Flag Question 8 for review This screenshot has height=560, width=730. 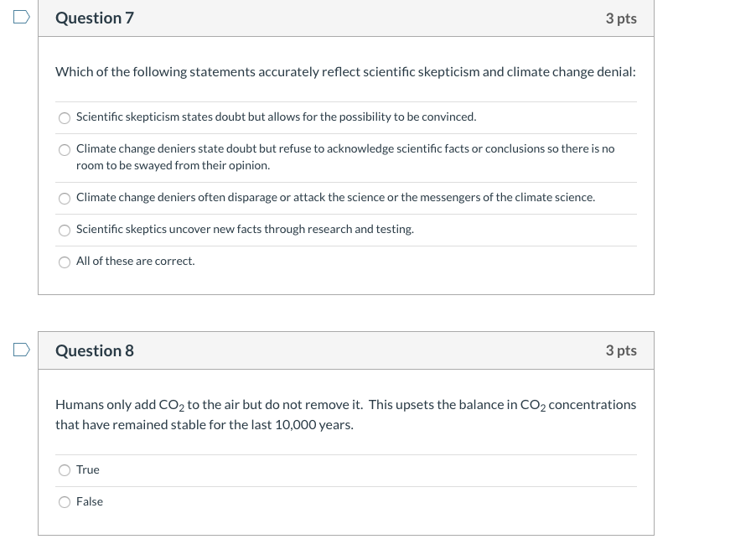(x=20, y=349)
